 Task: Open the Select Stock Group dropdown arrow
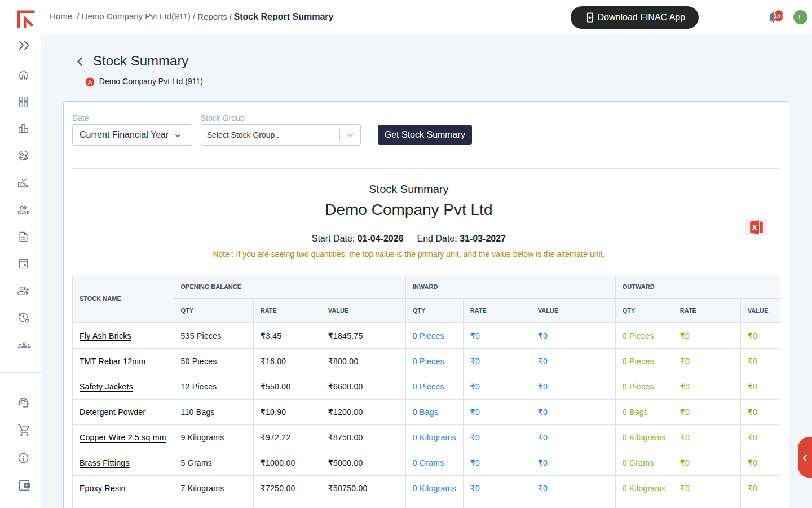[x=350, y=135]
